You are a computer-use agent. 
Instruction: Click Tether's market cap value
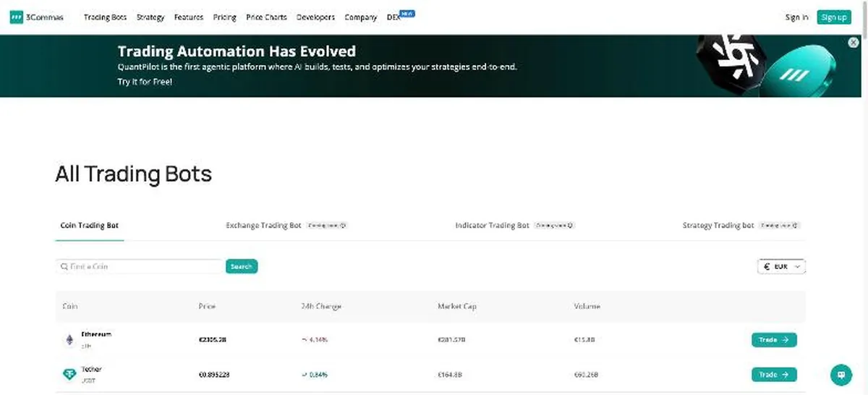click(x=450, y=375)
